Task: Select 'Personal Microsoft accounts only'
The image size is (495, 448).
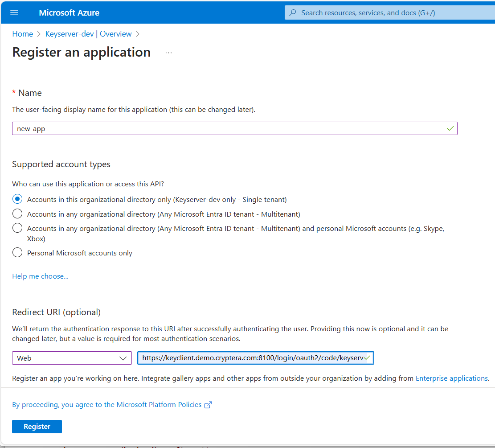Action: [17, 252]
